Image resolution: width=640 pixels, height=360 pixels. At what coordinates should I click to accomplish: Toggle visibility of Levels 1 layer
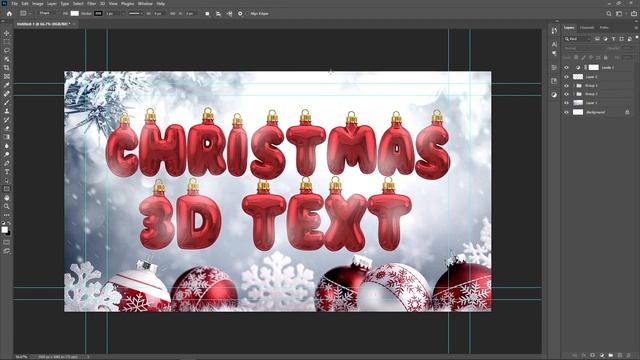(x=566, y=67)
